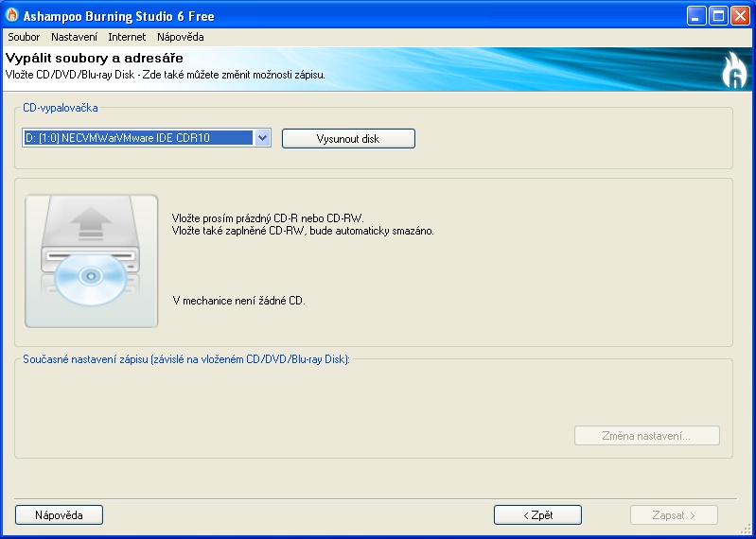Viewport: 756px width, 539px height.
Task: Open the Internet menu
Action: [x=127, y=37]
